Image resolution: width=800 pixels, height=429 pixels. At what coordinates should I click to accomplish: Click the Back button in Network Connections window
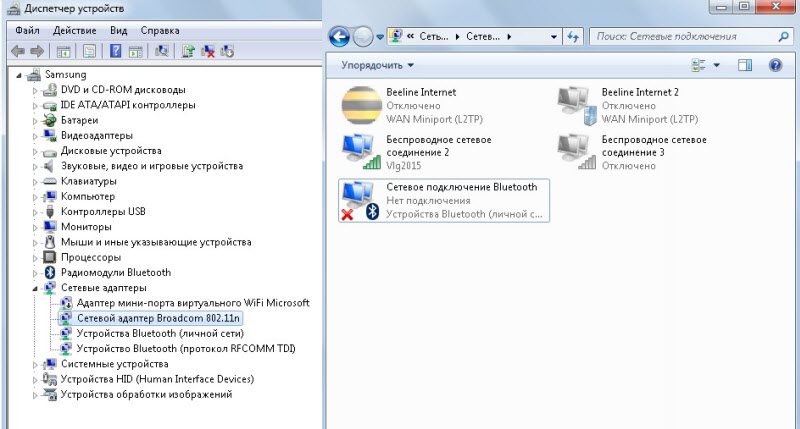click(x=339, y=37)
